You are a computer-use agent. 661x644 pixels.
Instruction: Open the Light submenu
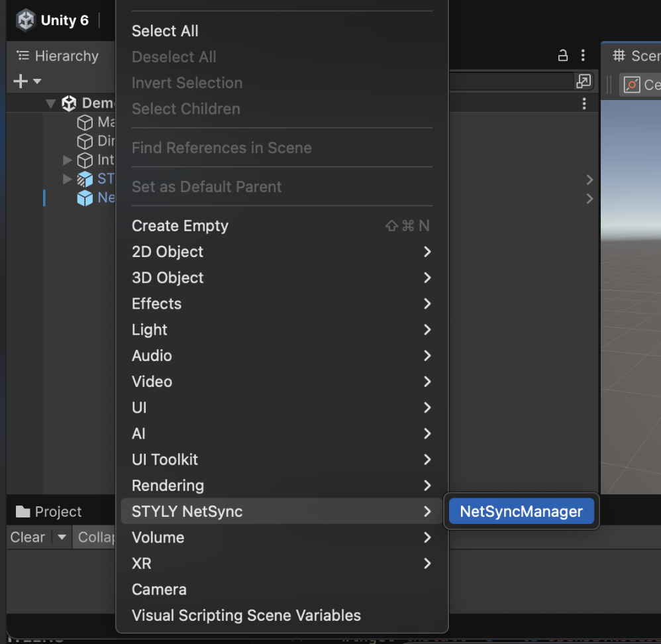[x=281, y=329]
